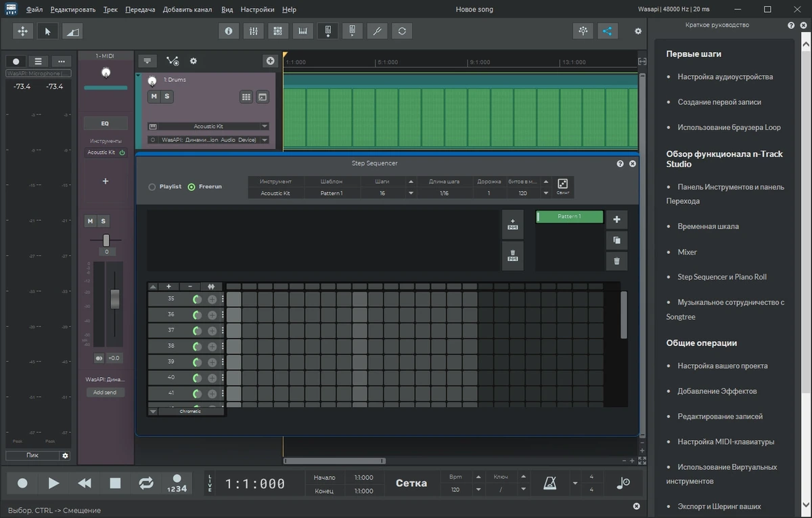
Task: Click the mixer channel pan slider
Action: point(106,240)
